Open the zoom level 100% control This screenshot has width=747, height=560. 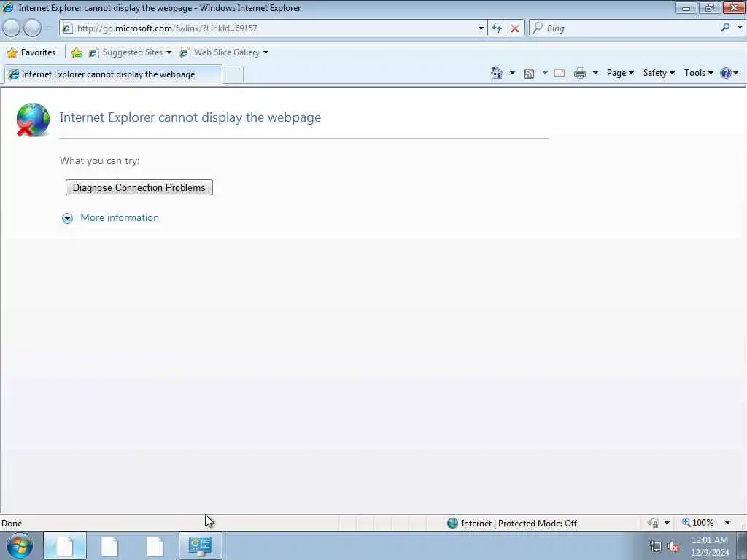698,523
